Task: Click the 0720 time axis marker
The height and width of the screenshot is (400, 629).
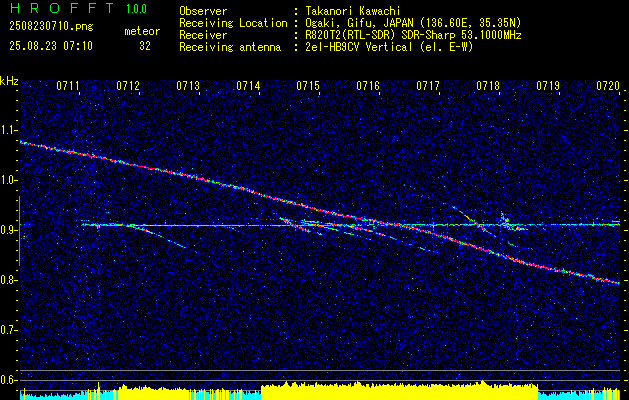Action: click(608, 85)
